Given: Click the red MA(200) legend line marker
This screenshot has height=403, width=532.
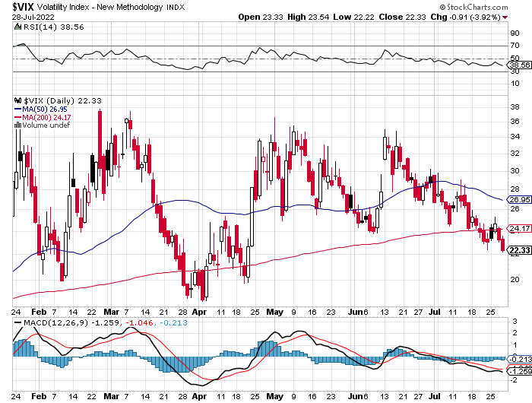Looking at the screenshot, I should pyautogui.click(x=16, y=117).
